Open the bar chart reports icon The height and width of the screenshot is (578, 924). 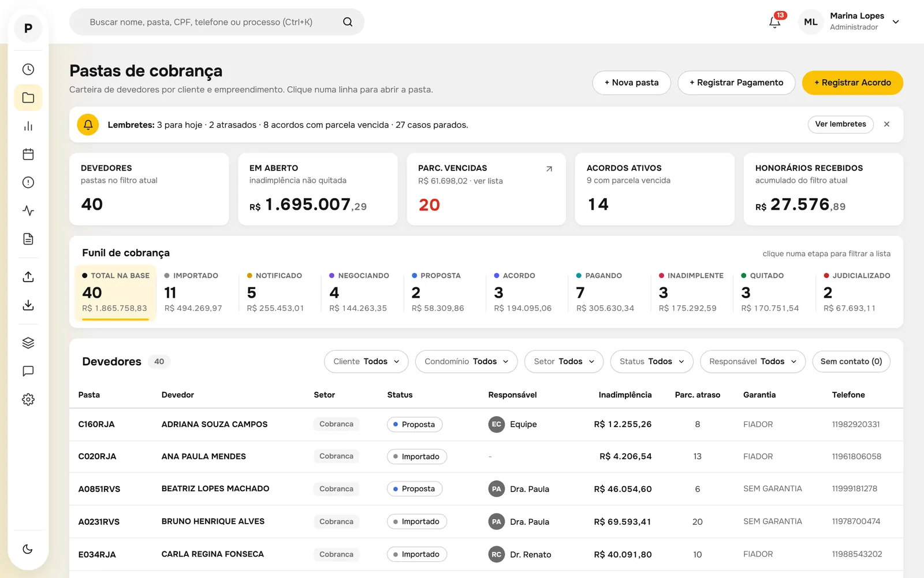pos(28,126)
